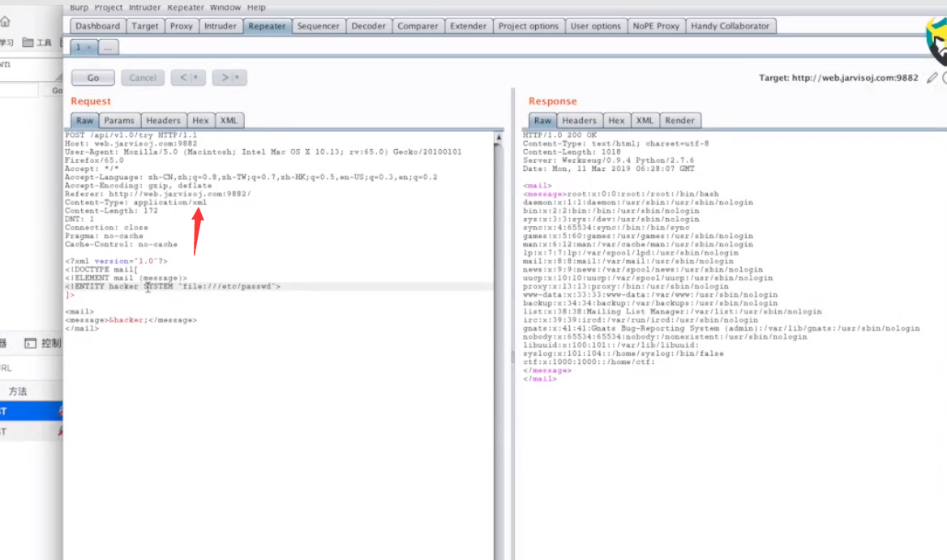This screenshot has height=560, width=947.
Task: Select Repeater request tab 1
Action: 79,47
